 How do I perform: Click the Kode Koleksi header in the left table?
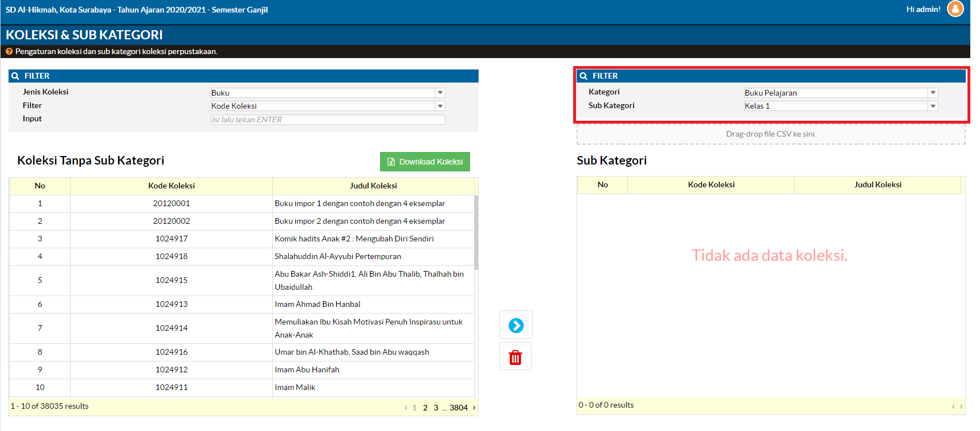click(171, 186)
